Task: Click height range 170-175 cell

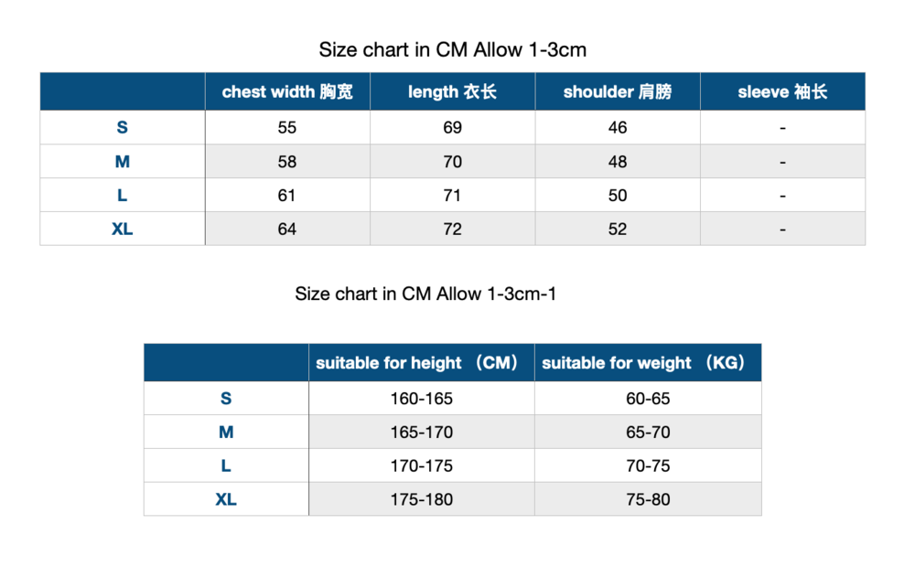Action: pyautogui.click(x=421, y=466)
